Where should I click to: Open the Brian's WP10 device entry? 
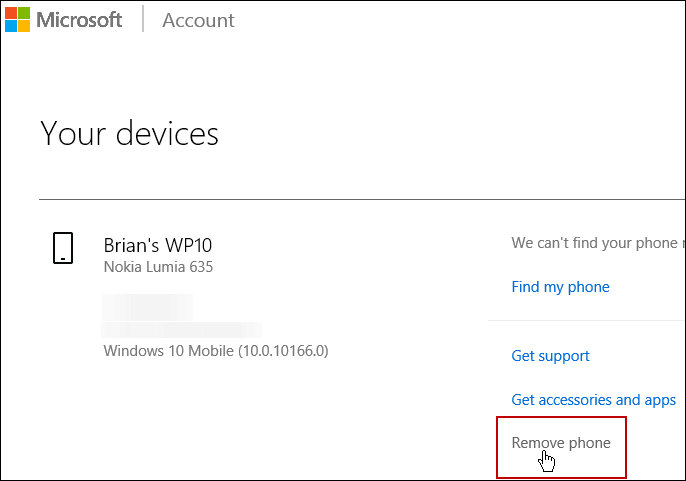coord(158,245)
